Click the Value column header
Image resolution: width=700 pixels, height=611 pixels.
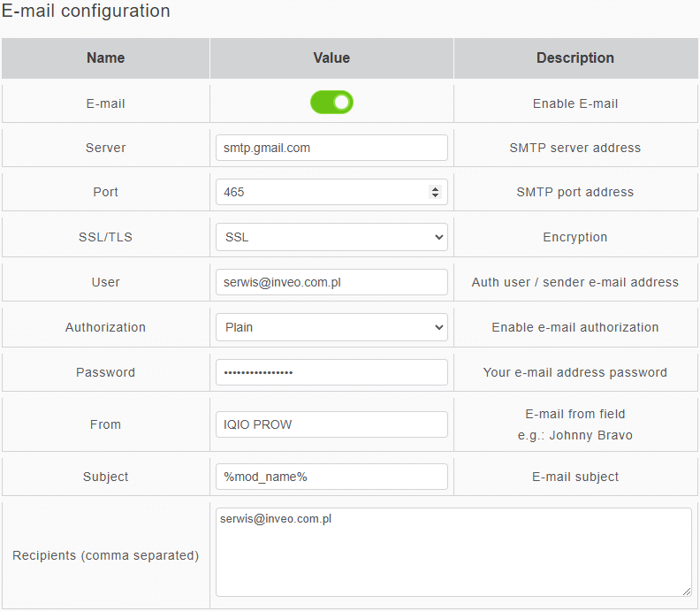coord(331,58)
